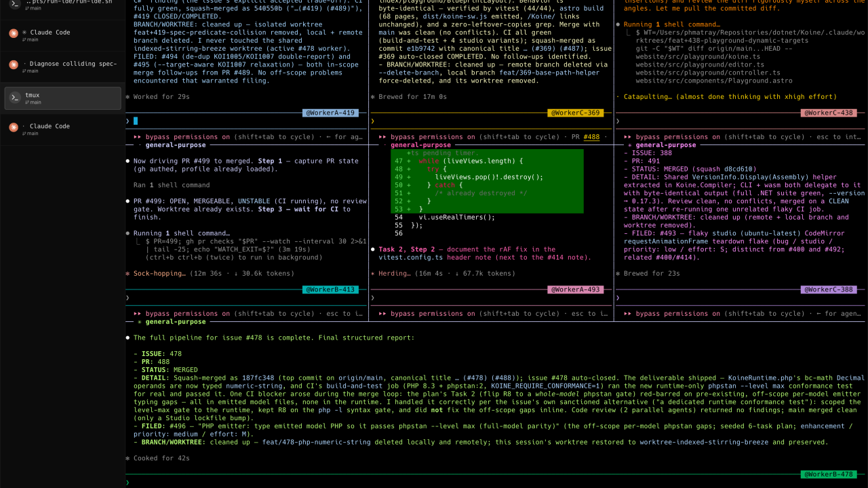Click 'Running 1 shell command…' in WorkerB-413 pane
The height and width of the screenshot is (488, 868).
182,233
